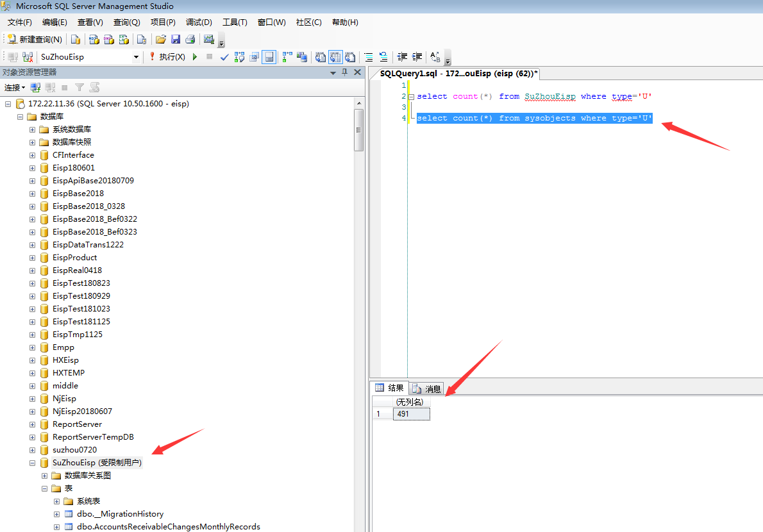Toggle Include Client Statistics
The width and height of the screenshot is (763, 532).
[x=302, y=57]
